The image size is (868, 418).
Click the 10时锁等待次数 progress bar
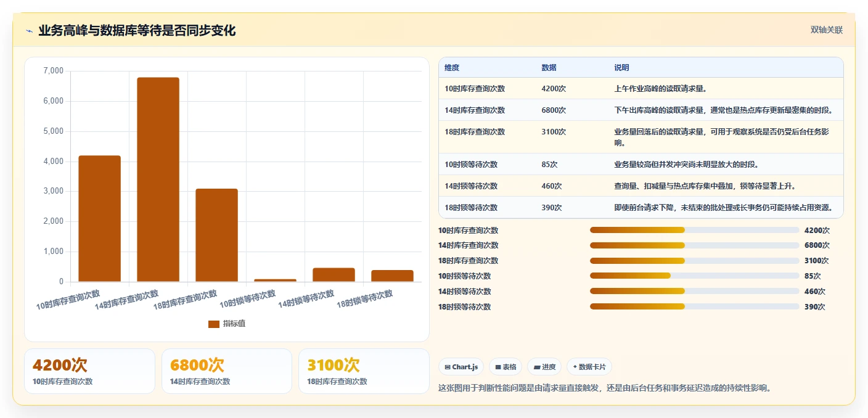pos(694,276)
